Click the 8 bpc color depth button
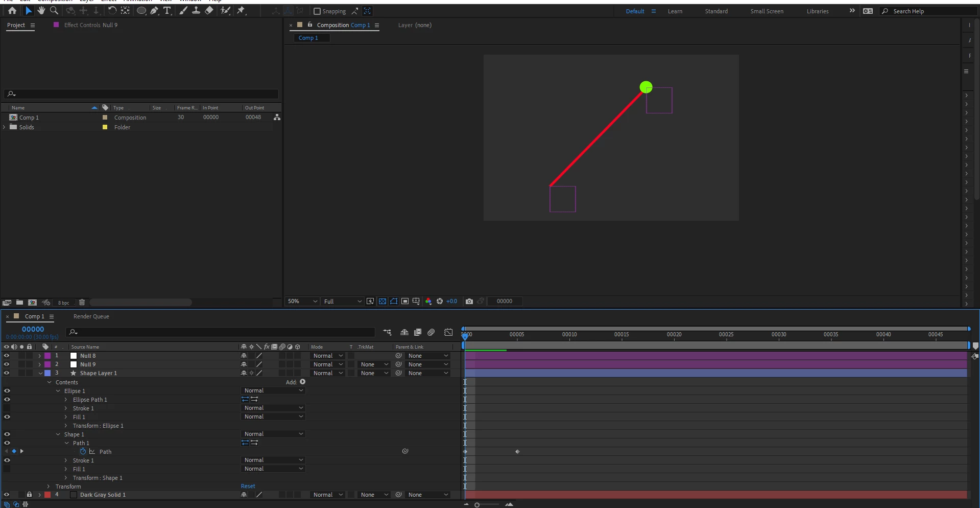980x508 pixels. [x=63, y=303]
